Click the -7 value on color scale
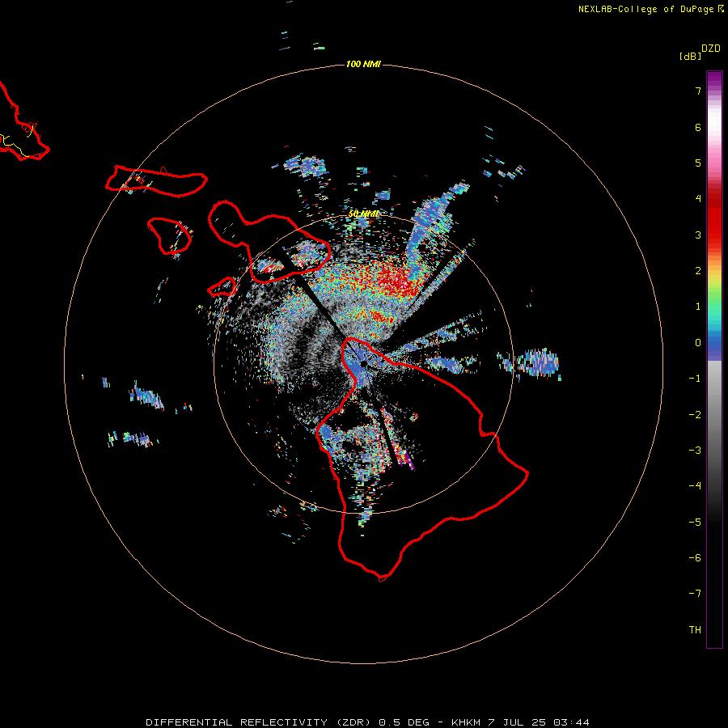The width and height of the screenshot is (728, 728). 695,594
